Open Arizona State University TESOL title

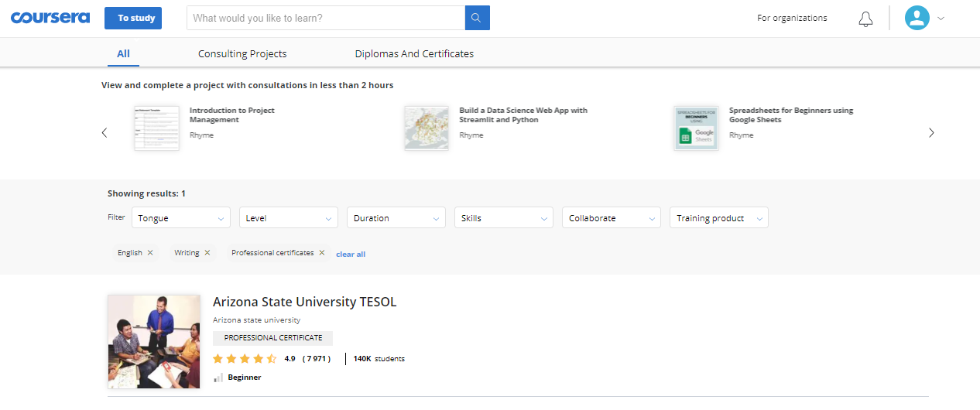click(x=304, y=302)
